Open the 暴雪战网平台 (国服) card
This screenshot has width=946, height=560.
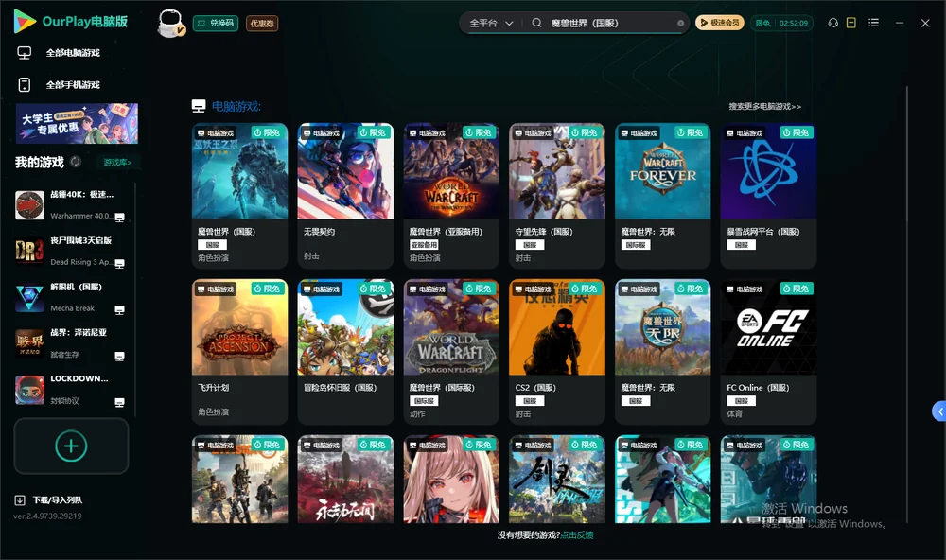(768, 196)
